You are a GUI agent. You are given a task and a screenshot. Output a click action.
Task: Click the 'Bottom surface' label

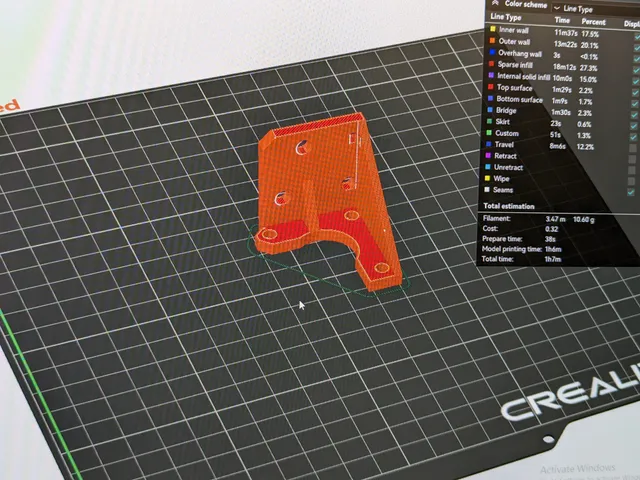[519, 99]
